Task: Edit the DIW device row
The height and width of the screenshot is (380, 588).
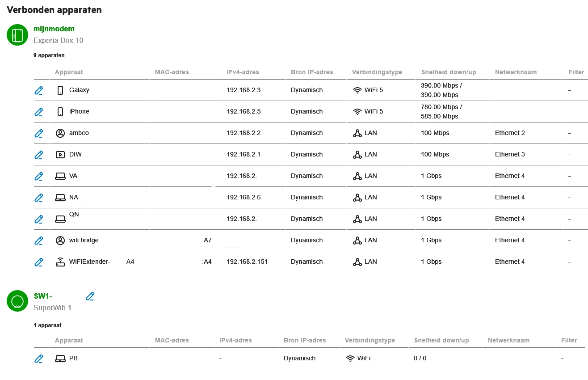Action: (39, 155)
